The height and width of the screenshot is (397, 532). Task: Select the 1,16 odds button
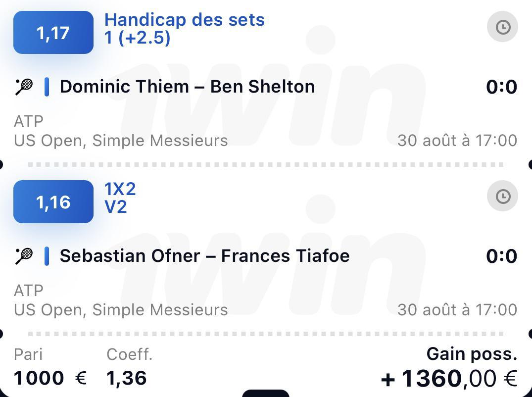click(x=53, y=202)
